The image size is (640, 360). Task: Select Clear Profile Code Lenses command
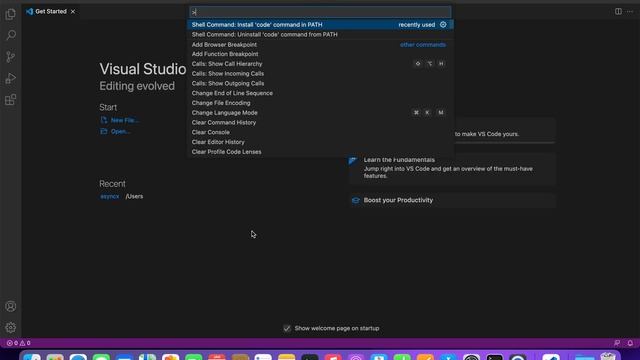click(320, 152)
